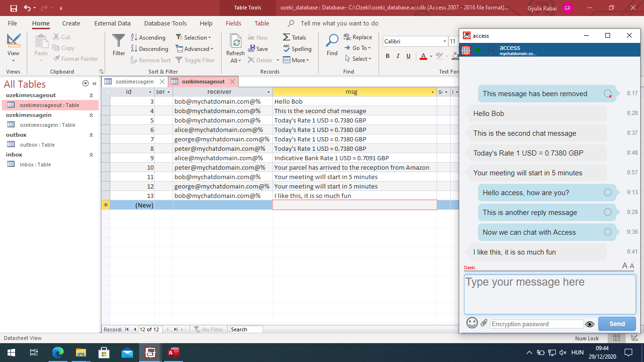The height and width of the screenshot is (362, 644).
Task: Open the Database Tools ribbon tab
Action: (165, 23)
